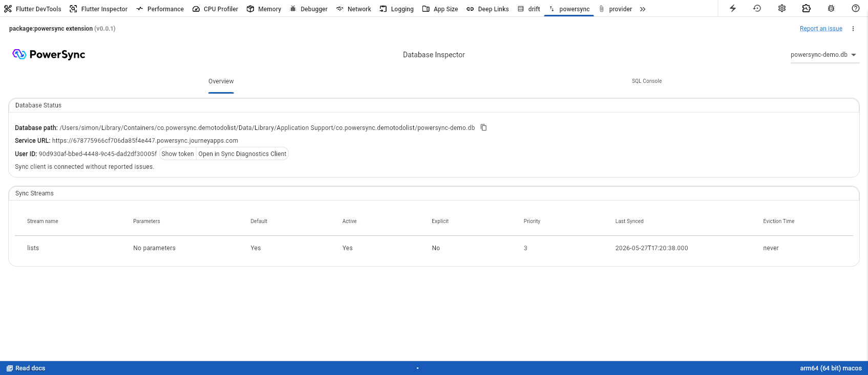Click the priority value 3 in the lists row
The width and height of the screenshot is (868, 375).
pos(525,248)
